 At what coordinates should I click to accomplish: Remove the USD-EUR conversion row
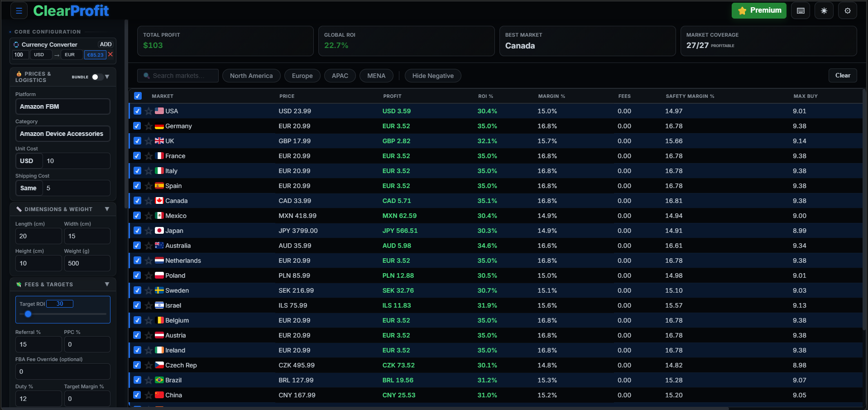click(x=110, y=54)
